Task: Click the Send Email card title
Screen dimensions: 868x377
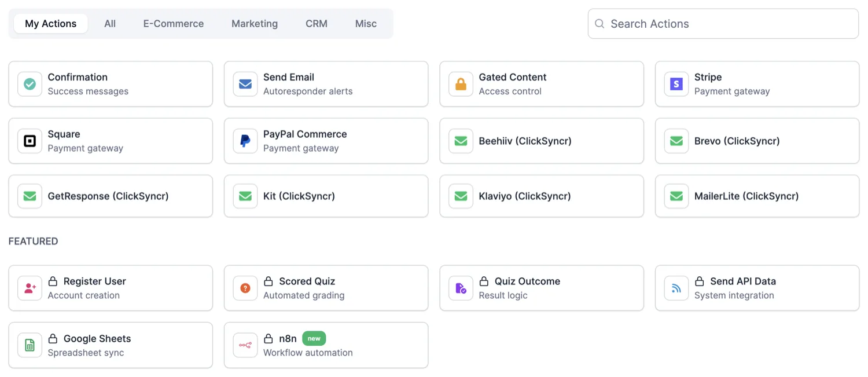Action: (289, 77)
